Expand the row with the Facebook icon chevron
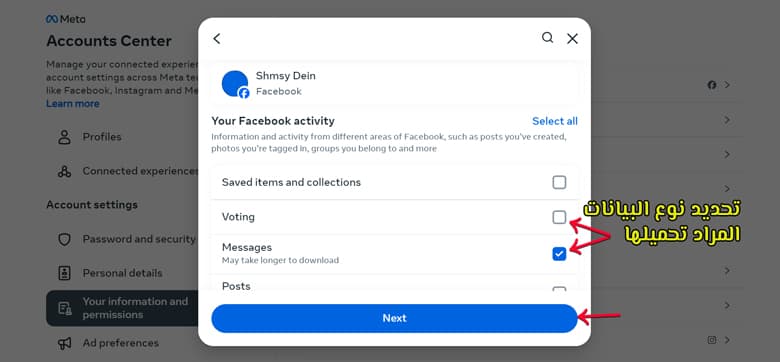 pos(727,85)
